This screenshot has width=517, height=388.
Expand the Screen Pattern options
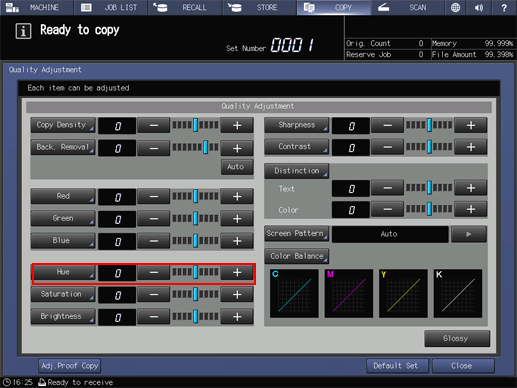pyautogui.click(x=297, y=234)
